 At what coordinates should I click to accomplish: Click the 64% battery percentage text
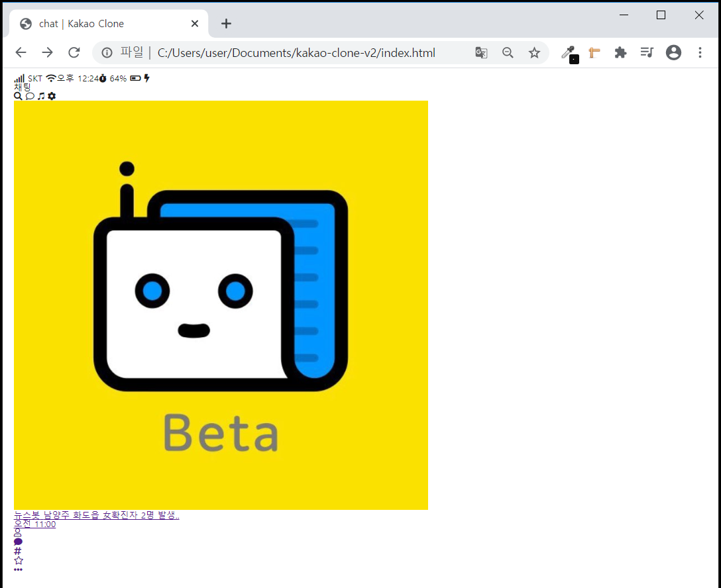pos(118,79)
